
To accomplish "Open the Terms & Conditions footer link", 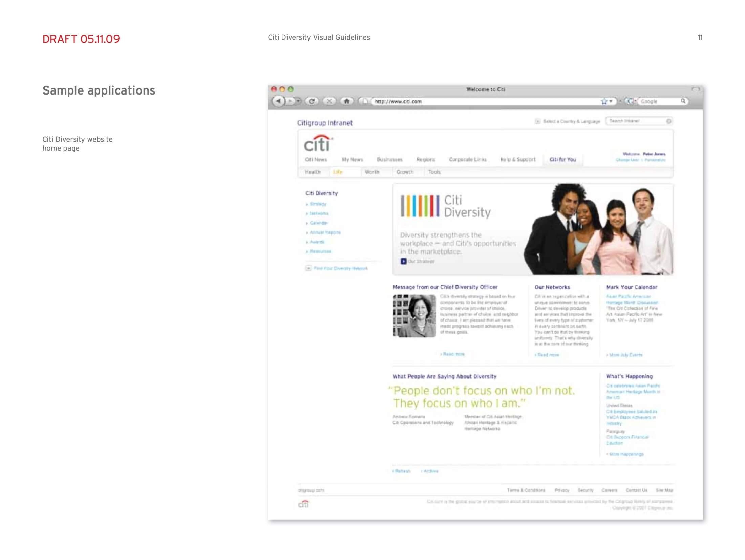I will [526, 490].
